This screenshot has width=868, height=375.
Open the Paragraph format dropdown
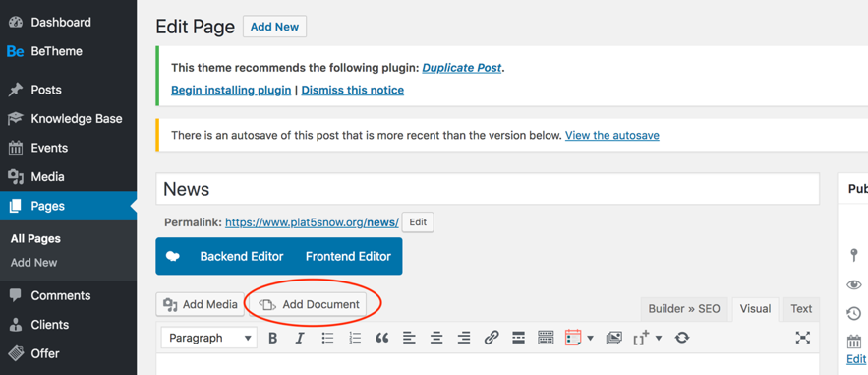pos(209,338)
